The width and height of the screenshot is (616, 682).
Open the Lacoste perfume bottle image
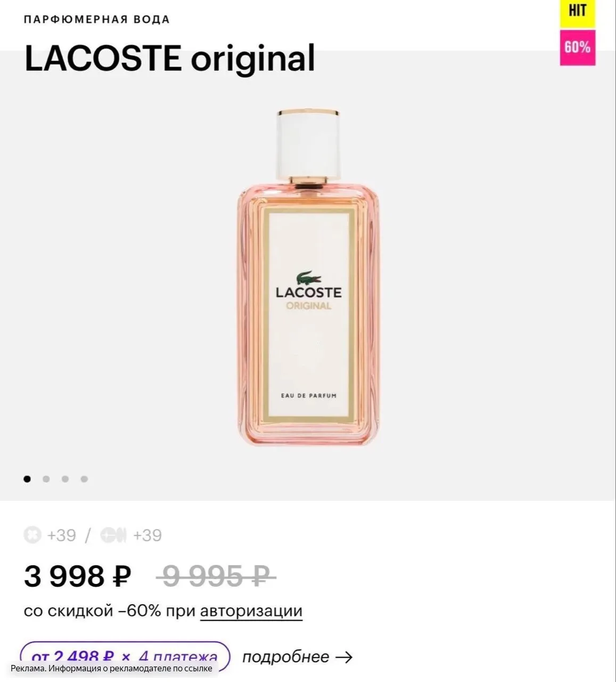click(x=308, y=277)
